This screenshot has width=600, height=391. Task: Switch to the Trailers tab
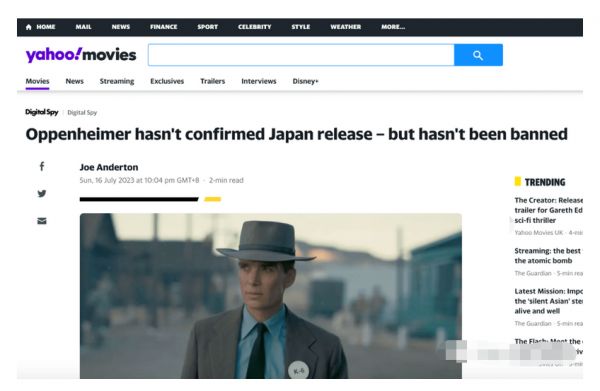[x=213, y=81]
